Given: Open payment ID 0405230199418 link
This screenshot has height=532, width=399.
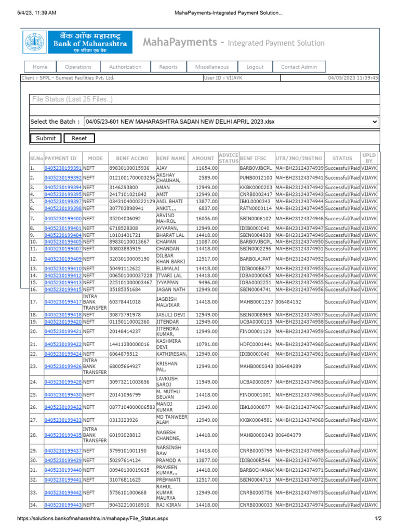Looking at the screenshot, I should pos(63,315).
